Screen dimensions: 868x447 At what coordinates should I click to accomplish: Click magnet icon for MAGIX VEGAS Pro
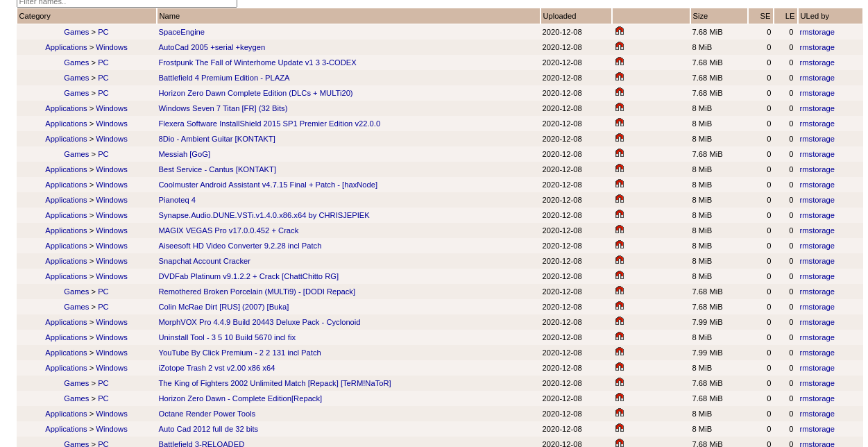click(620, 230)
